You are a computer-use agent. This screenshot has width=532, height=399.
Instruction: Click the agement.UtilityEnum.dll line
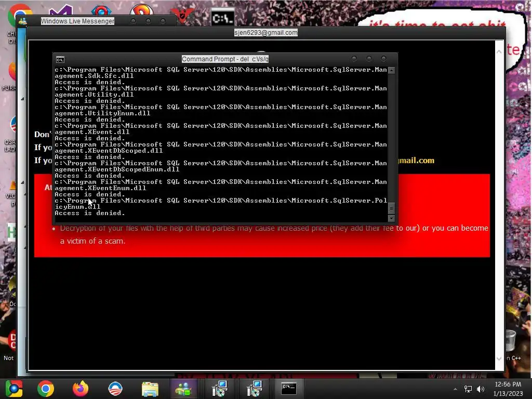click(x=102, y=113)
